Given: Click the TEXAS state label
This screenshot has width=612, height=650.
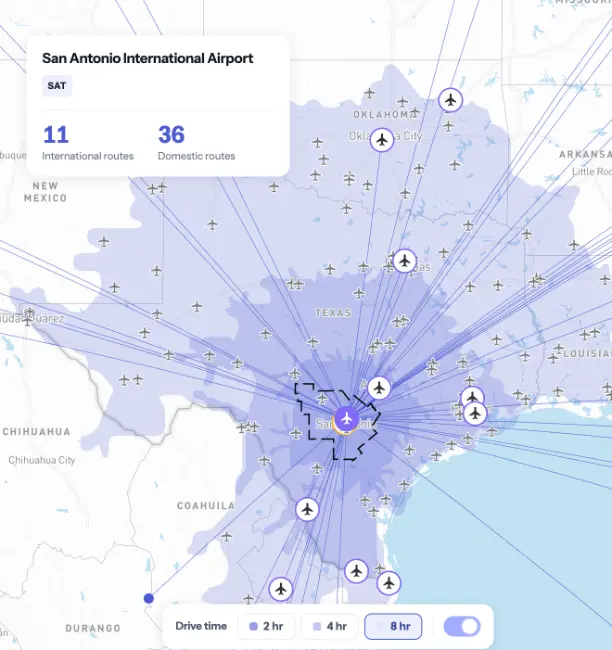Looking at the screenshot, I should pyautogui.click(x=333, y=313).
